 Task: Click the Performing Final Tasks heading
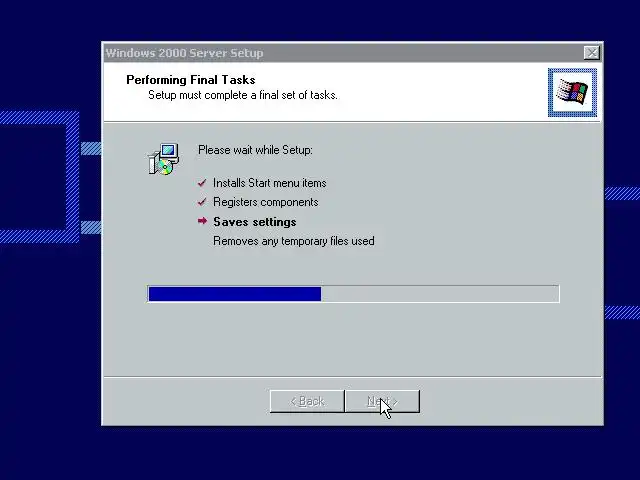click(191, 80)
